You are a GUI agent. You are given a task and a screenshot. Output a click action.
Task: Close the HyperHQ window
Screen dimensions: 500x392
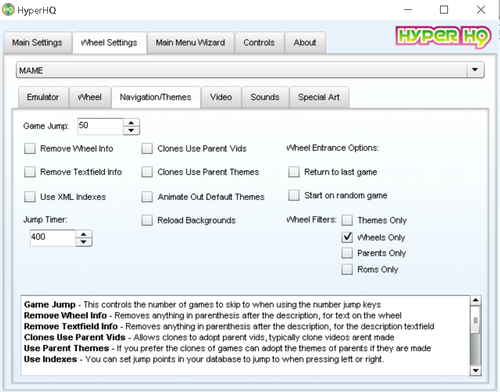[481, 10]
